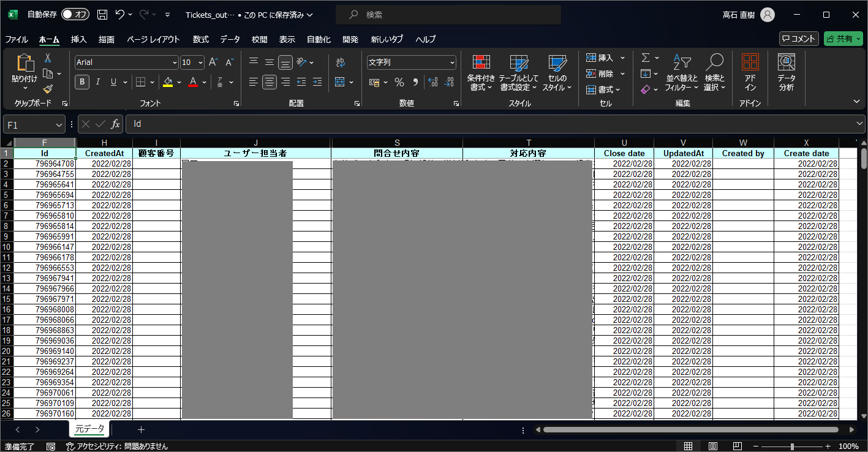868x452 pixels.
Task: Switch to Page Layout view in status bar
Action: [x=712, y=446]
